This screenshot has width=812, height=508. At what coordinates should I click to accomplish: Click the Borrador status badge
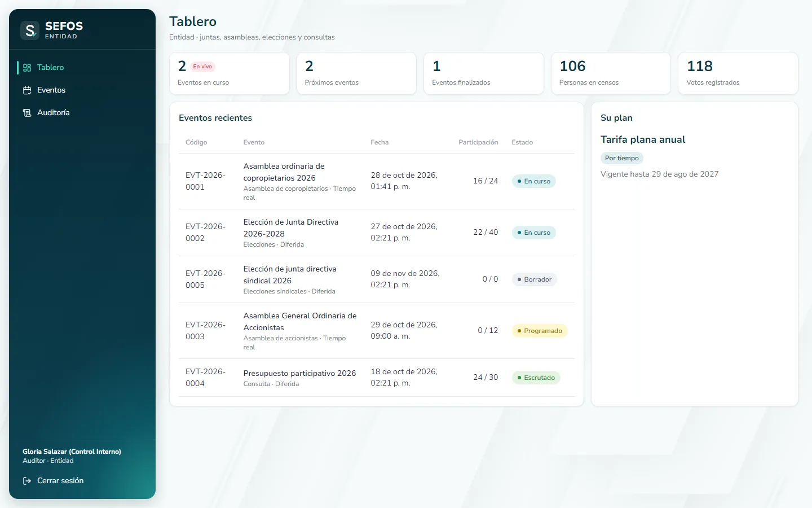534,279
